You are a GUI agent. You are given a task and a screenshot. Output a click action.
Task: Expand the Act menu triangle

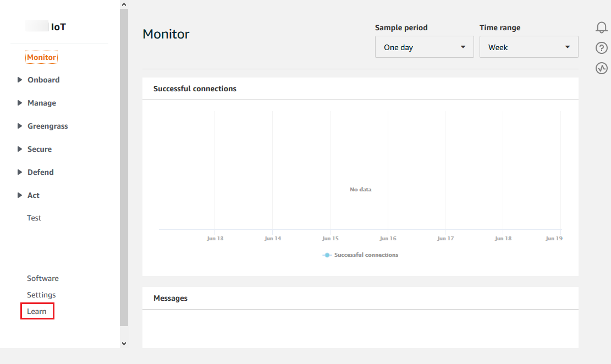click(20, 195)
